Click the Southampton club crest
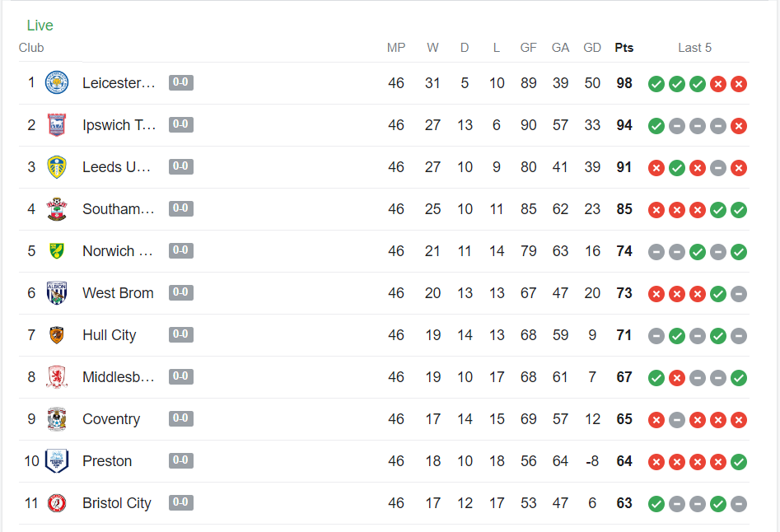Image resolution: width=780 pixels, height=532 pixels. point(57,209)
